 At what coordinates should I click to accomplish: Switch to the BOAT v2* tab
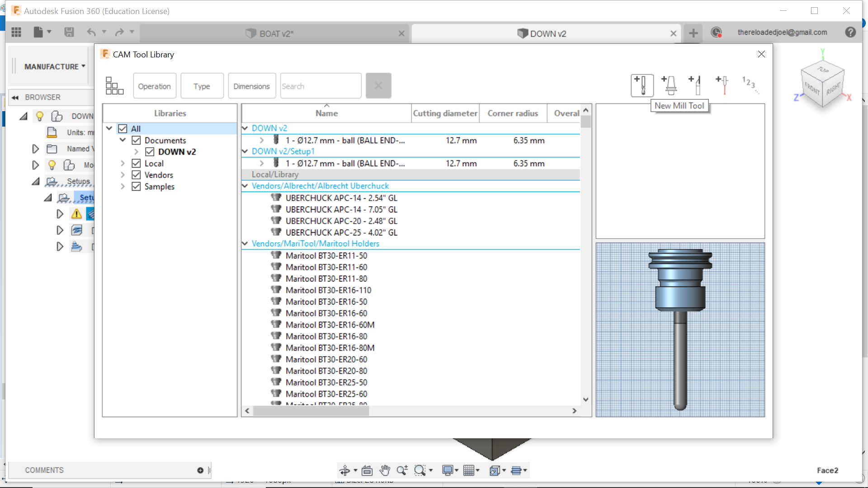click(x=276, y=34)
